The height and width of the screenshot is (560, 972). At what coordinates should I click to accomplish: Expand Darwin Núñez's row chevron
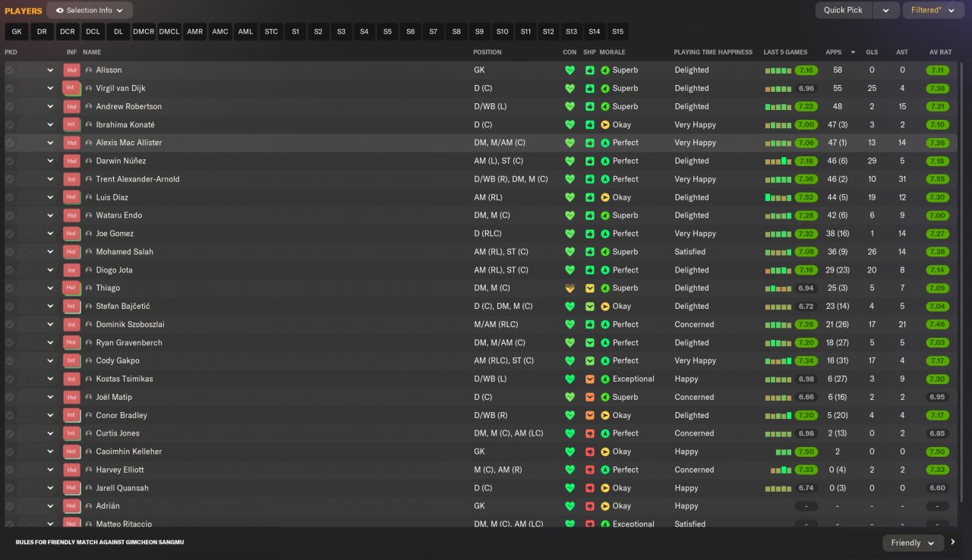coord(50,161)
